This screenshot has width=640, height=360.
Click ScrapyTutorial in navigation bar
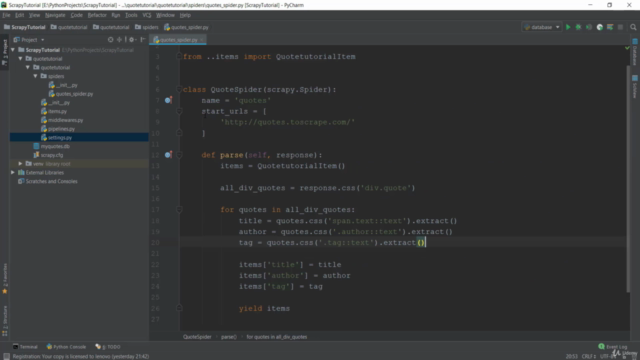[24, 27]
